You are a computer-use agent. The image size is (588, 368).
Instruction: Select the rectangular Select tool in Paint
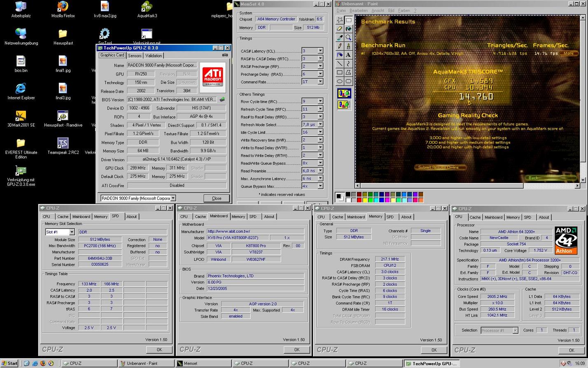point(348,20)
